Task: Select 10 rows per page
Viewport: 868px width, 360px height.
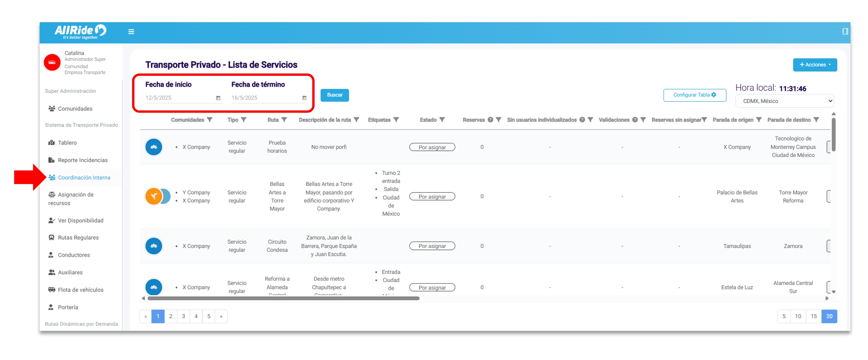Action: pos(798,316)
